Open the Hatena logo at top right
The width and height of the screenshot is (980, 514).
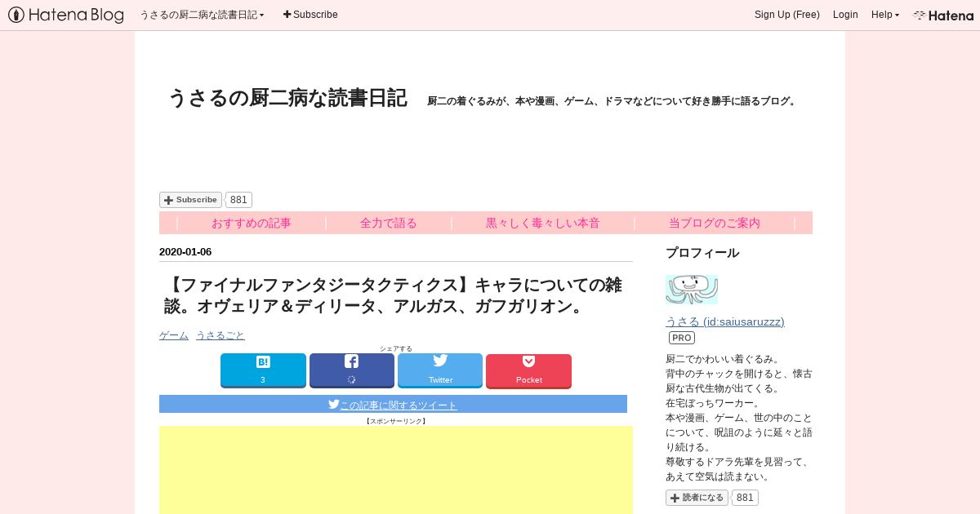point(943,15)
